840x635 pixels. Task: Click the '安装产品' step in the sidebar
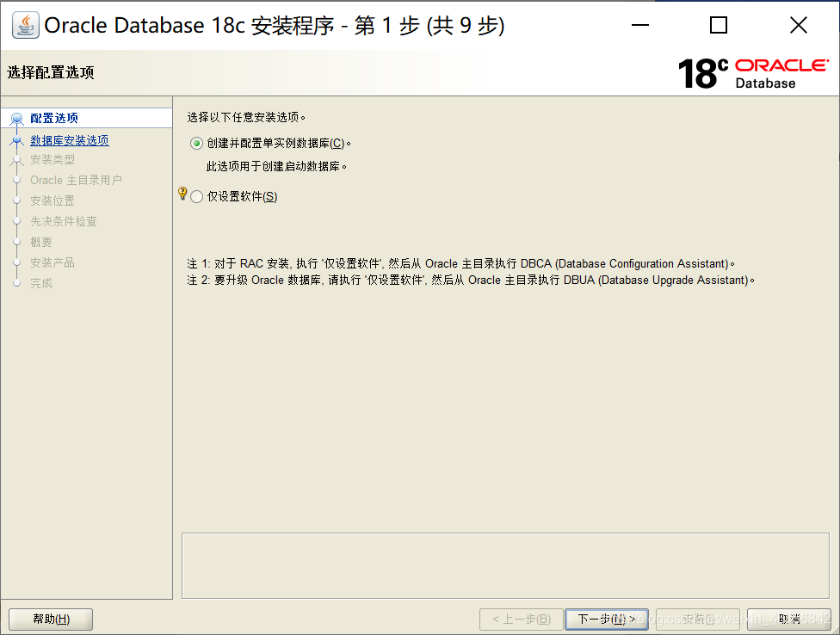click(x=52, y=262)
